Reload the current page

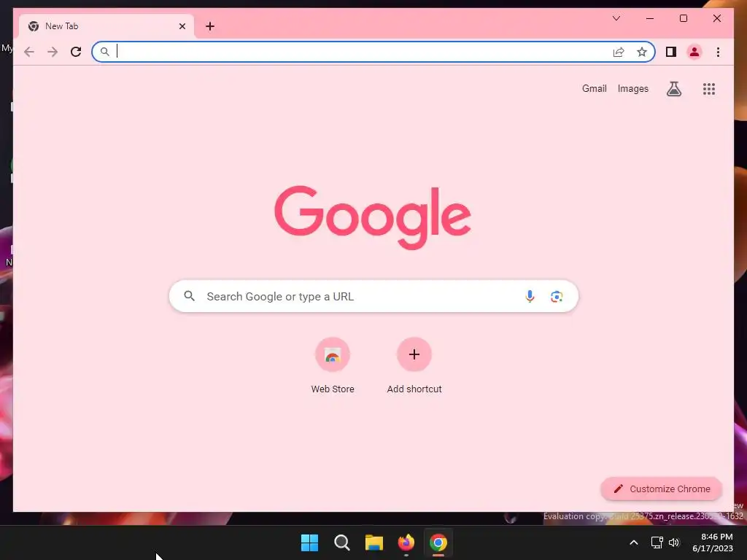(76, 52)
